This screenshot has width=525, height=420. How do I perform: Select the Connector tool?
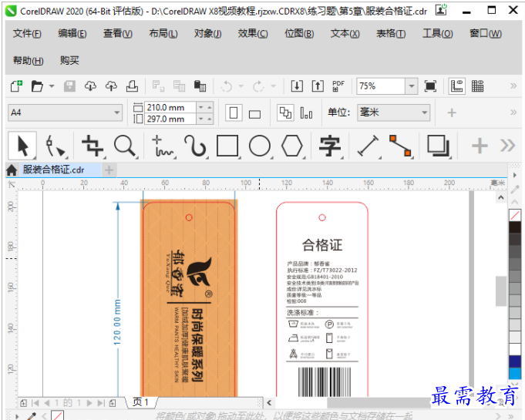[x=400, y=146]
